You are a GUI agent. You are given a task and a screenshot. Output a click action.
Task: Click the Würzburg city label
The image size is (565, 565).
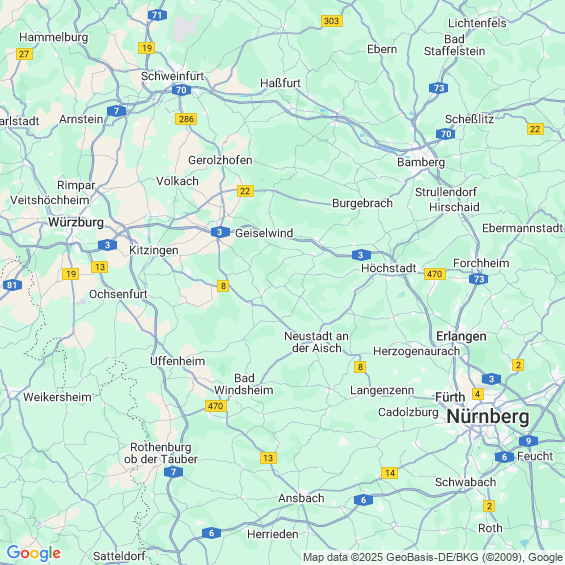pos(76,222)
